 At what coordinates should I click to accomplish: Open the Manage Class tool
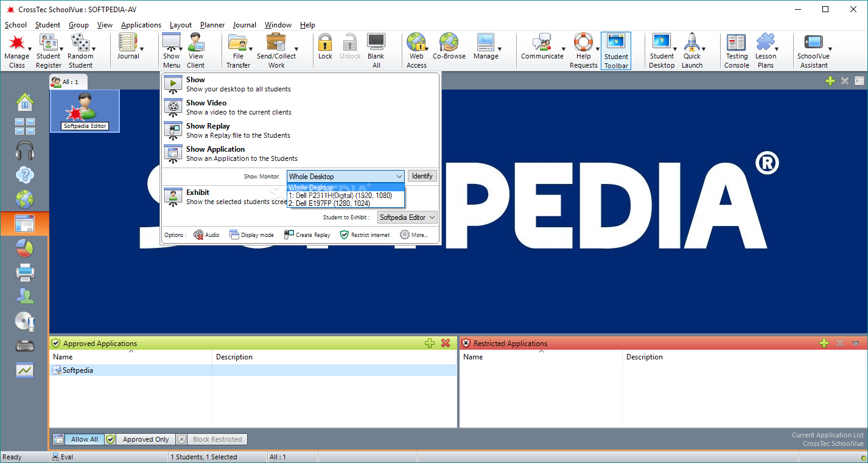(x=17, y=51)
